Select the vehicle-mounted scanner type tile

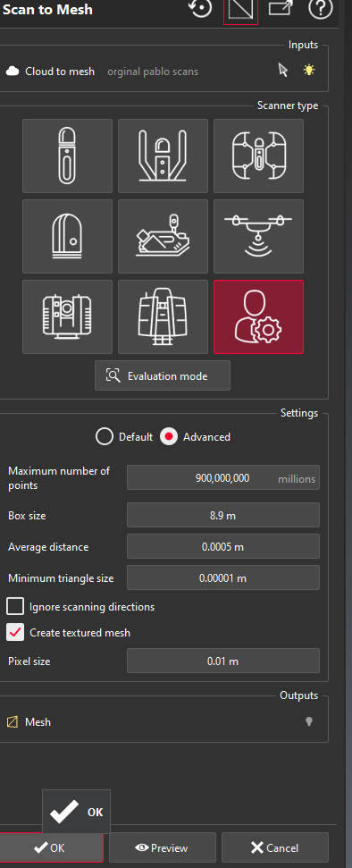(163, 236)
